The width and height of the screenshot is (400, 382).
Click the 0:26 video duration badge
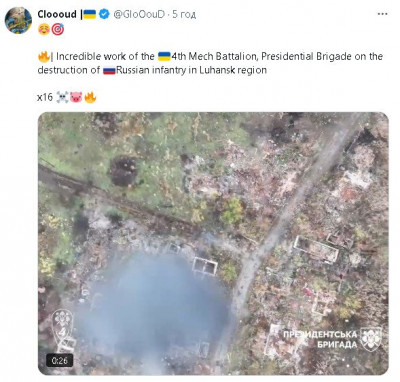tap(59, 360)
